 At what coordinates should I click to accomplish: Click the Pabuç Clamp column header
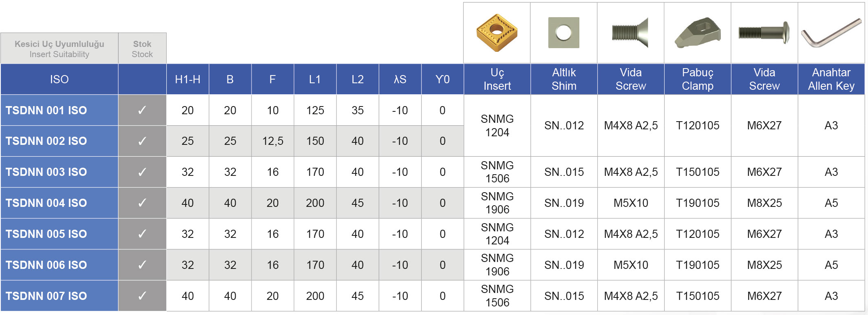coord(698,79)
